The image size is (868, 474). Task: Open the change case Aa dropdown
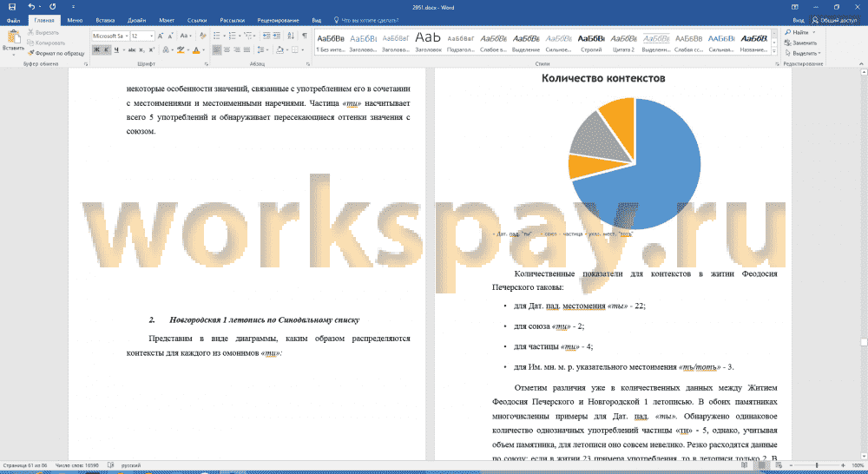pyautogui.click(x=186, y=36)
